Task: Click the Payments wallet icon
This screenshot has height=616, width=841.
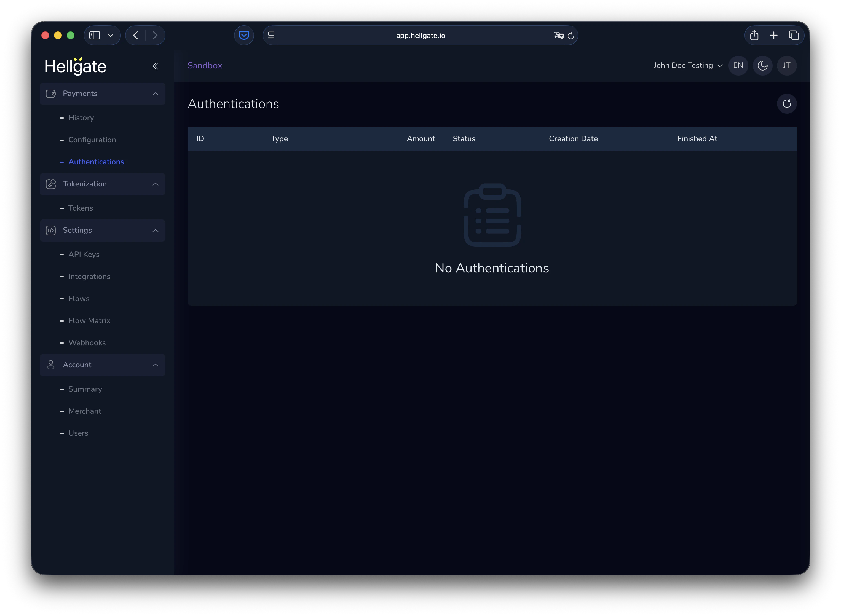Action: click(x=51, y=93)
